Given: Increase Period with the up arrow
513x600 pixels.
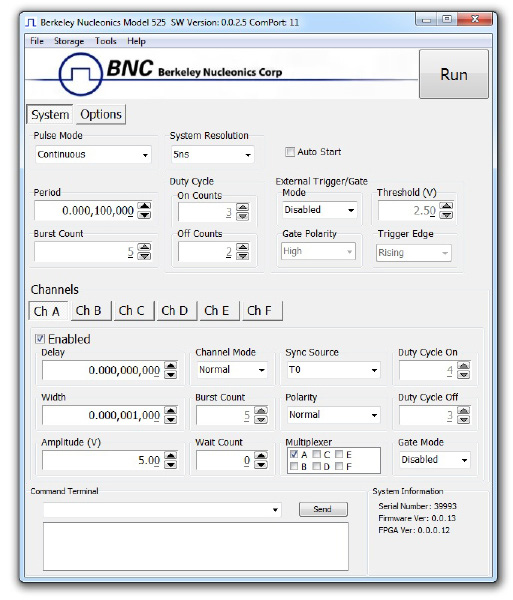Looking at the screenshot, I should coord(144,206).
